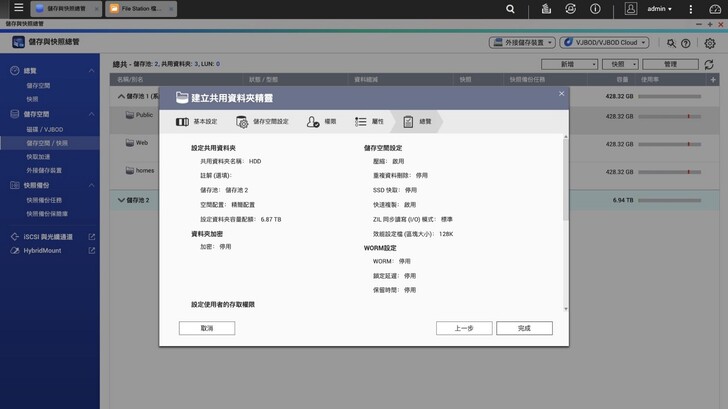Click external link icon next to iSCSI
The height and width of the screenshot is (409, 728).
pos(91,237)
